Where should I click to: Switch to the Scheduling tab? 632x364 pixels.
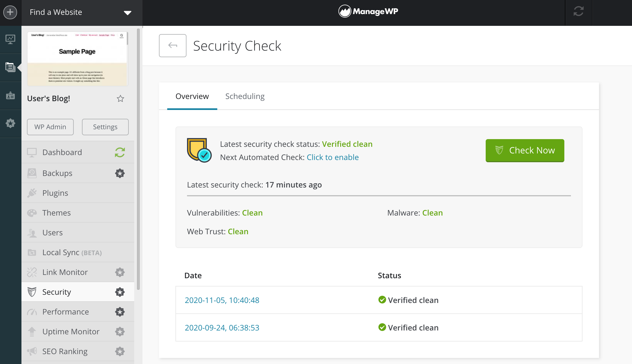(245, 96)
